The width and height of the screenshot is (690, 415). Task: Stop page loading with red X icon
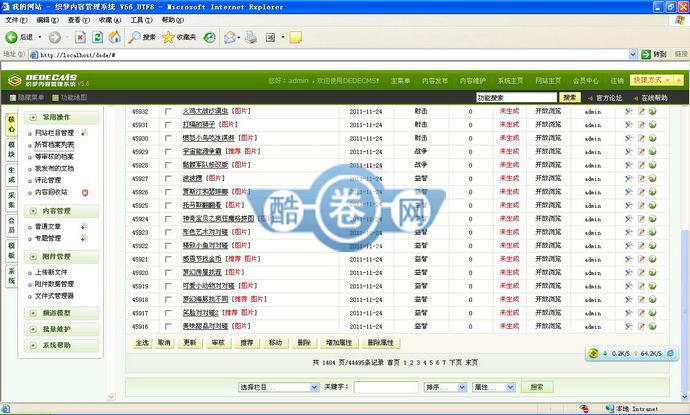tap(80, 38)
